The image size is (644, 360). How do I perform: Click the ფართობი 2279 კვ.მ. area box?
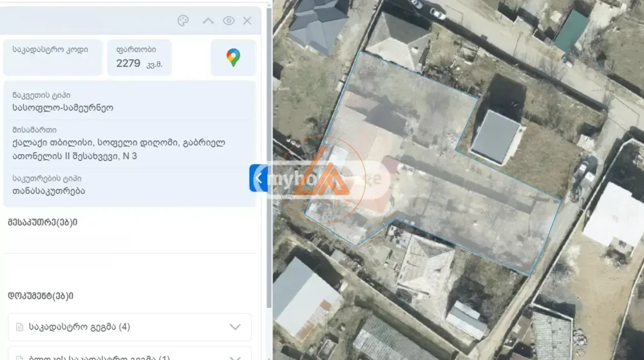(139, 57)
